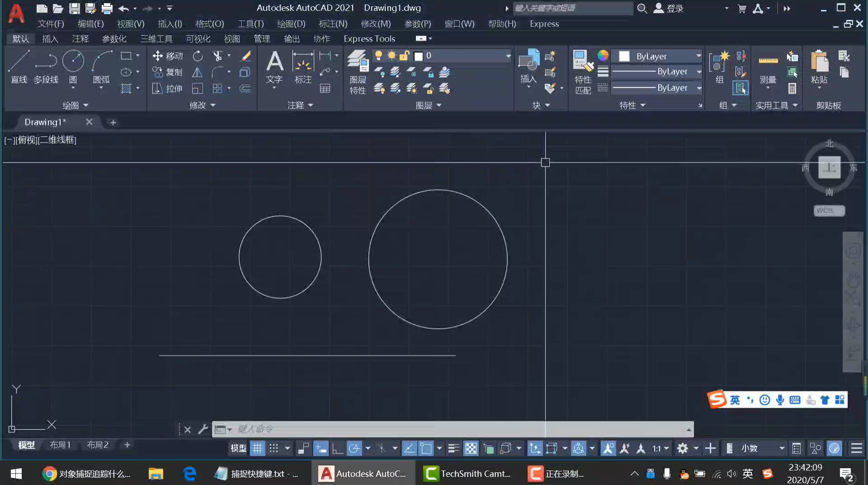
Task: Pick the Hatch tool in draw panel
Action: click(x=126, y=89)
